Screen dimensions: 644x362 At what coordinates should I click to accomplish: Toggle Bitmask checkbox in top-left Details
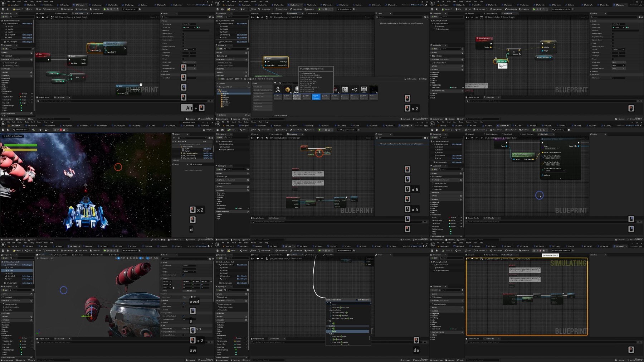183,59
